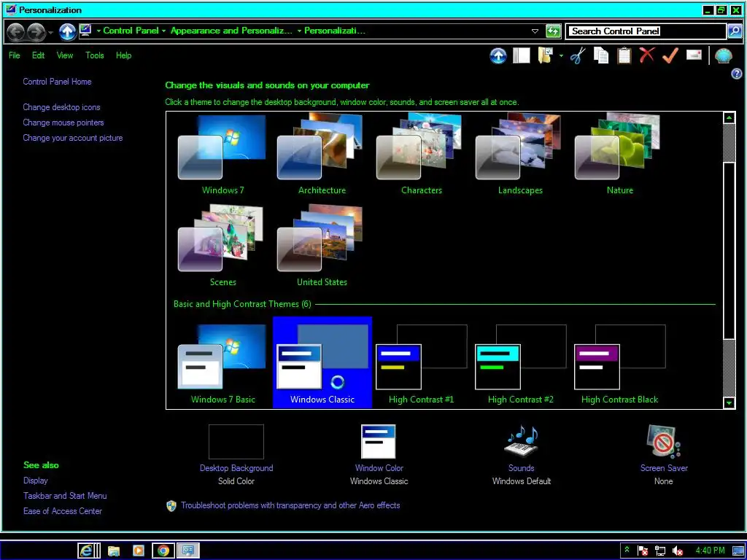Open Change your account picture link
This screenshot has width=747, height=560.
(73, 138)
